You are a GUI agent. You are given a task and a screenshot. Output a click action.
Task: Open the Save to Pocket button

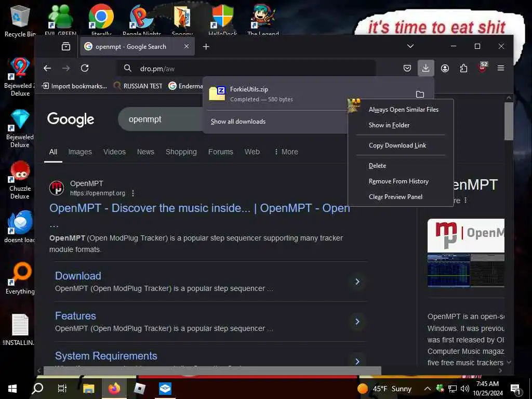[407, 68]
